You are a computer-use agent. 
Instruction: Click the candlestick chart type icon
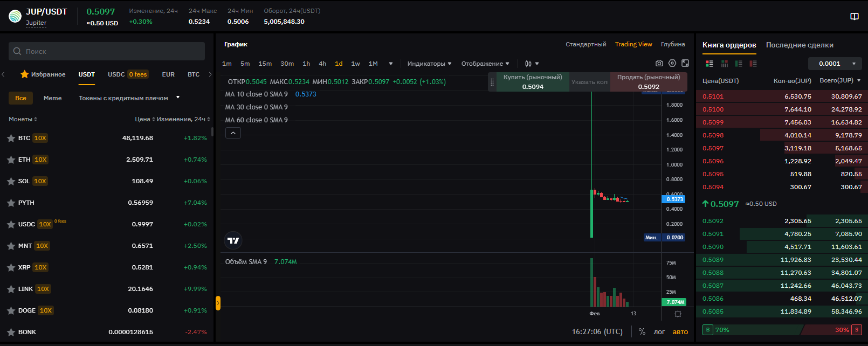tap(528, 64)
